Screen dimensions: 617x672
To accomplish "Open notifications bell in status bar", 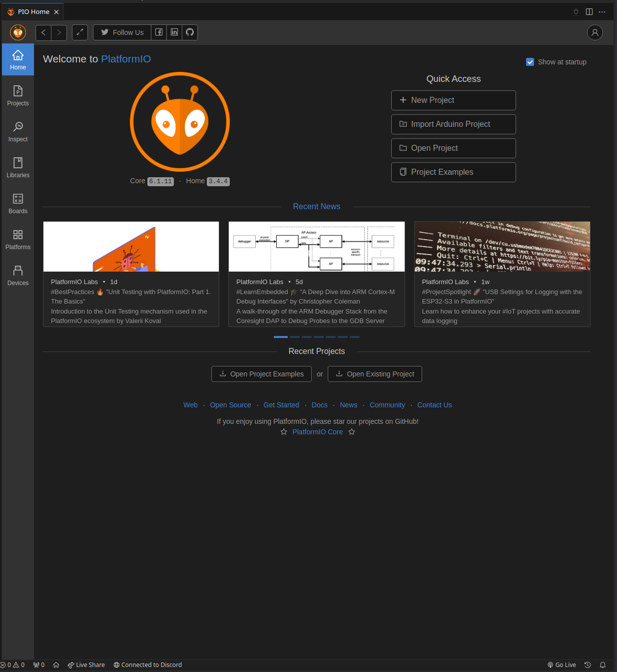I will (603, 665).
